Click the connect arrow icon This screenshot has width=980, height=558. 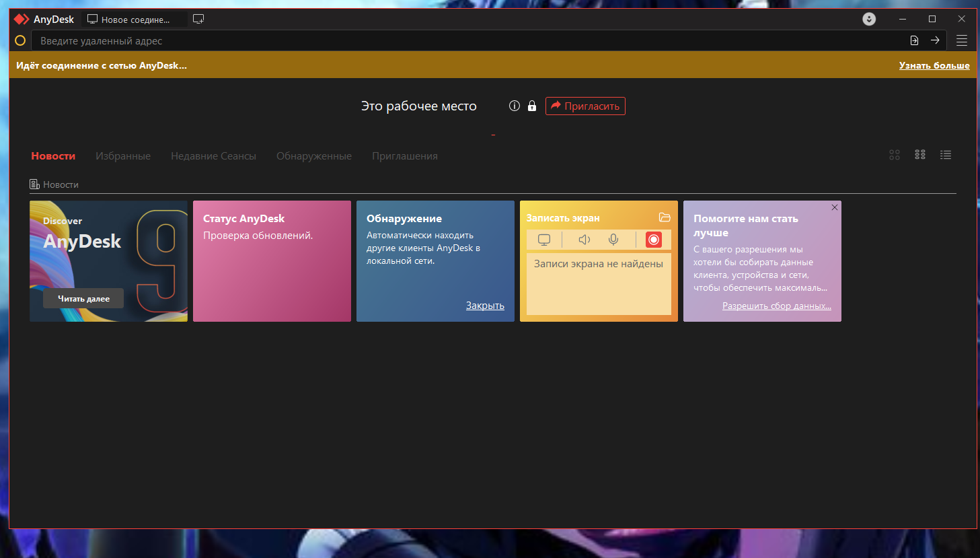[x=935, y=40]
